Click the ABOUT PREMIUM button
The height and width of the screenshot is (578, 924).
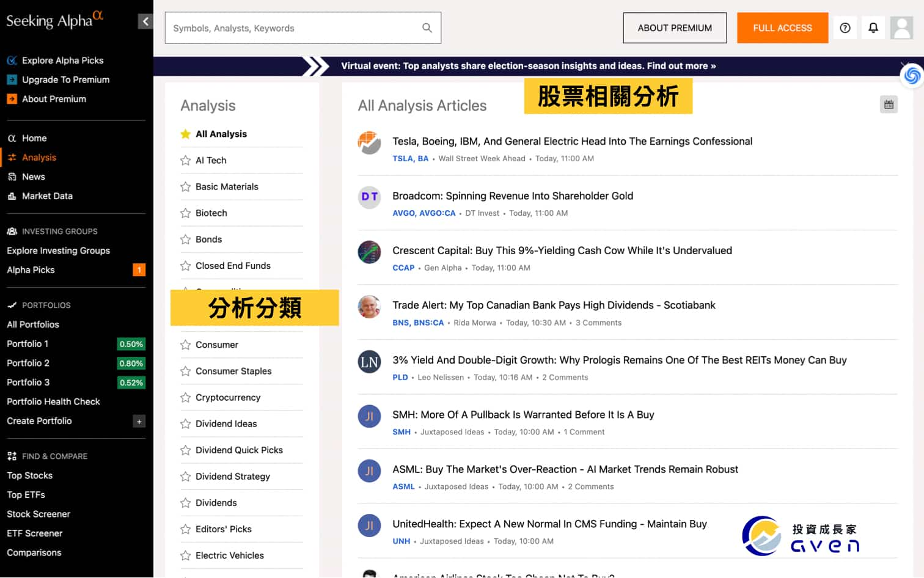click(x=675, y=27)
